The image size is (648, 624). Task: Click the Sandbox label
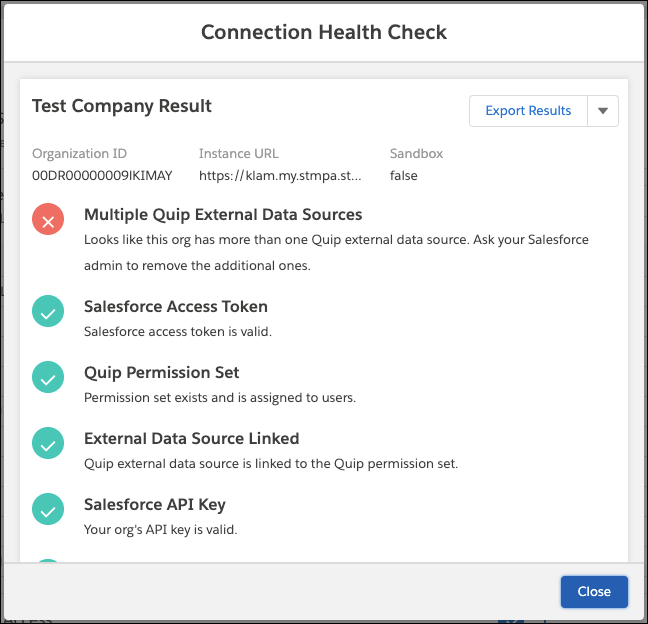tap(416, 154)
